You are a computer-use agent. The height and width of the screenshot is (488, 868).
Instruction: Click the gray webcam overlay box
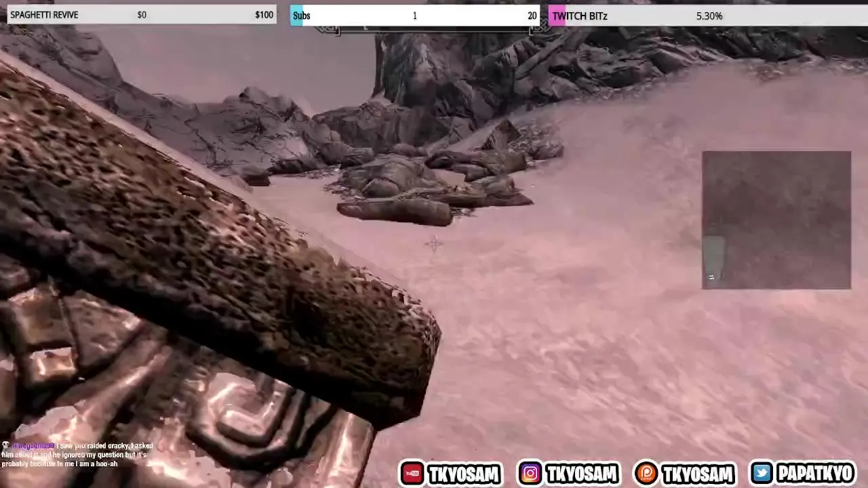pyautogui.click(x=776, y=220)
